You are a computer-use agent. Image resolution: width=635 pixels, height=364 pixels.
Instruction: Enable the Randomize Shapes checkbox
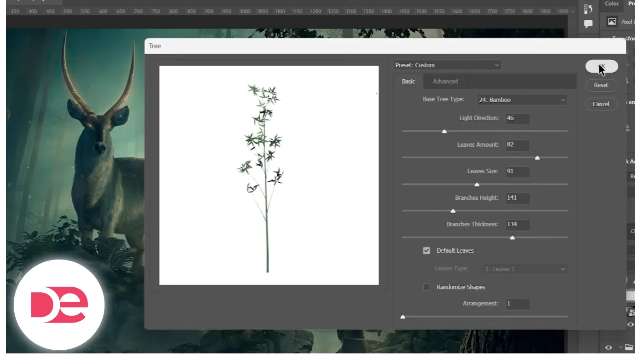427,287
